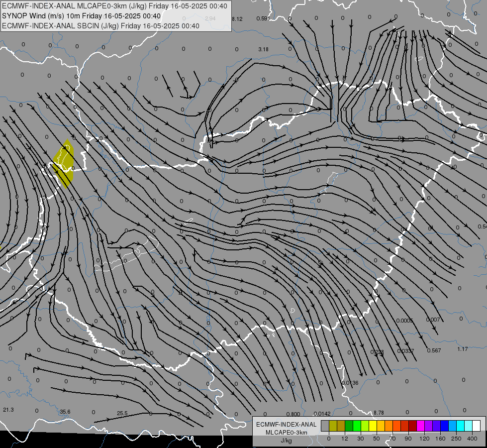This screenshot has height=448, width=487.
Task: Click the map value '0.228'
Action: pos(377,352)
